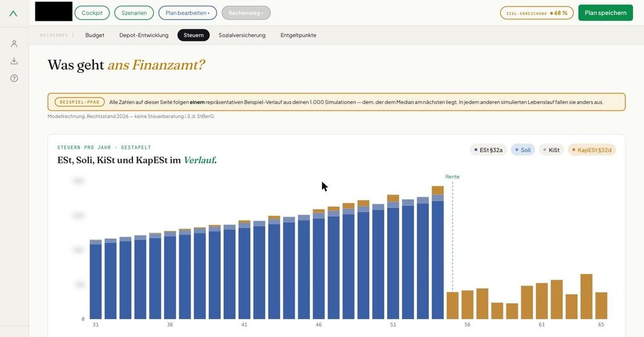Select the Sozialversicherung tab
644x337 pixels.
point(242,35)
